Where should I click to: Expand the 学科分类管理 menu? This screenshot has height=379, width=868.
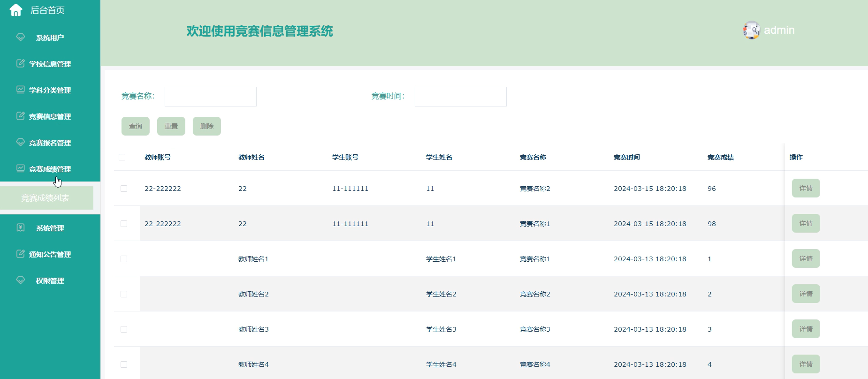(50, 90)
